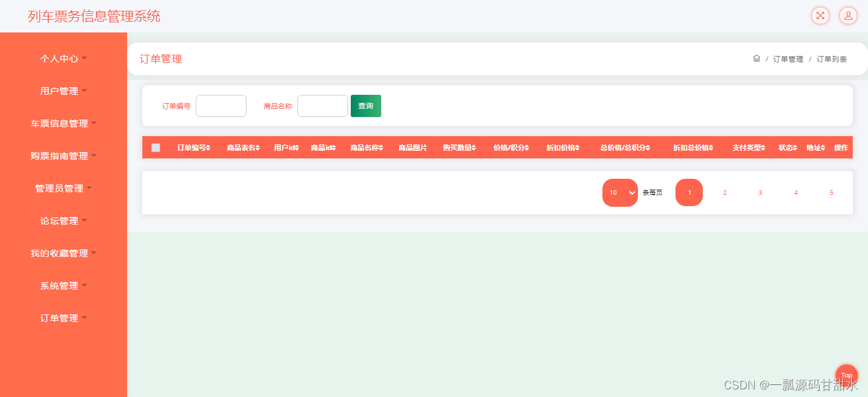The width and height of the screenshot is (868, 397).
Task: Sort by 商品表名 column arrows
Action: (257, 148)
